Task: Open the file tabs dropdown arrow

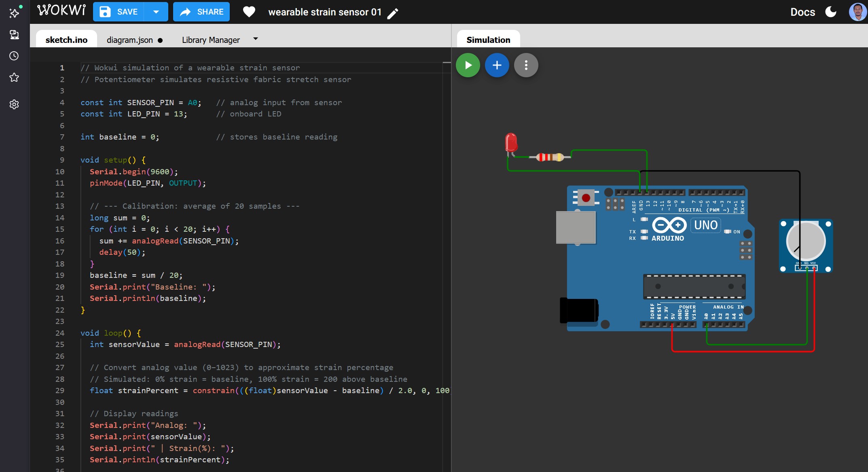Action: click(x=255, y=39)
